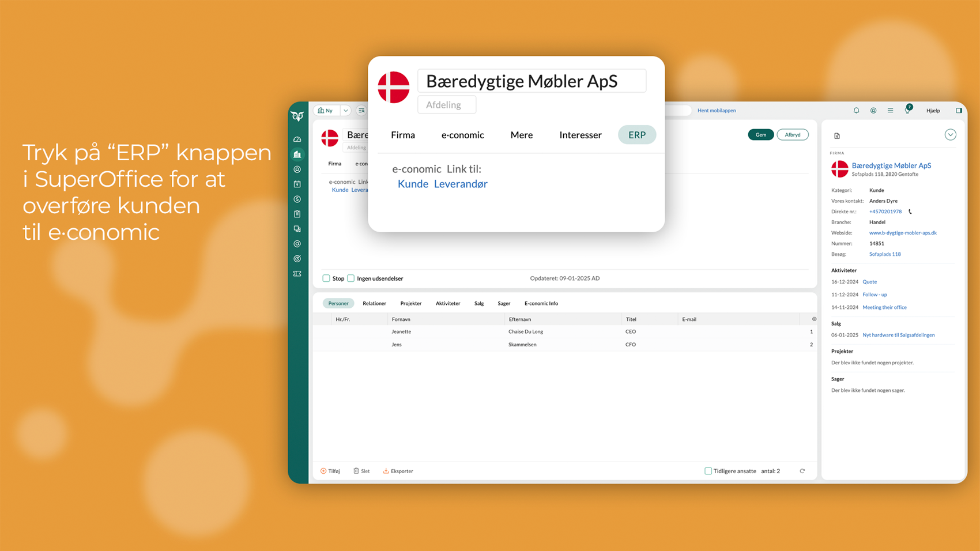
Task: Open the Dashboard gauge icon in sidebar
Action: coord(297,139)
